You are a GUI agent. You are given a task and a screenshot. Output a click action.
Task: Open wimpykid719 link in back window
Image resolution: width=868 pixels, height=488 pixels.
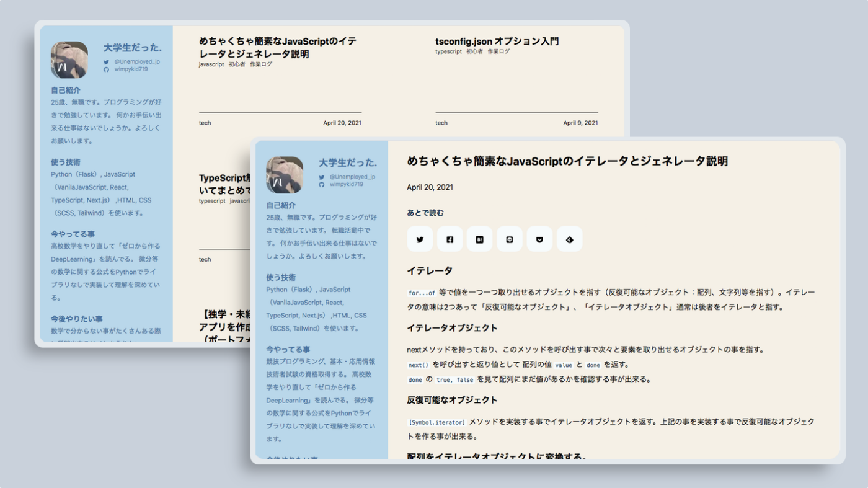tap(131, 69)
